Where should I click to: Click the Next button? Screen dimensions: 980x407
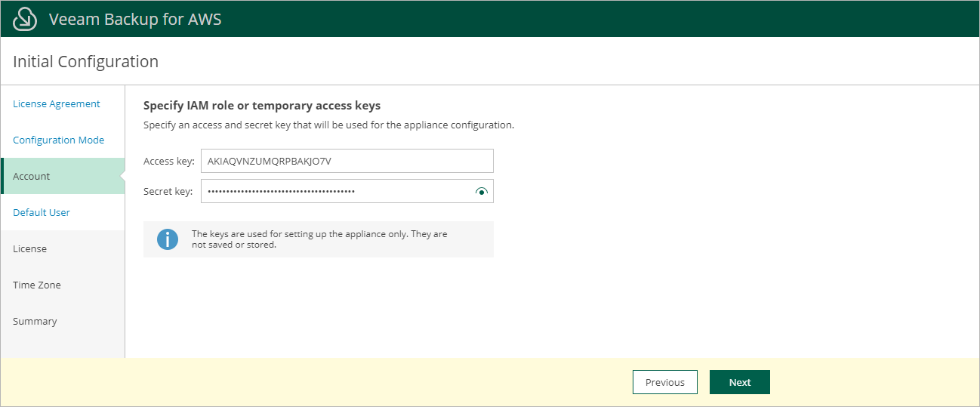(x=739, y=382)
